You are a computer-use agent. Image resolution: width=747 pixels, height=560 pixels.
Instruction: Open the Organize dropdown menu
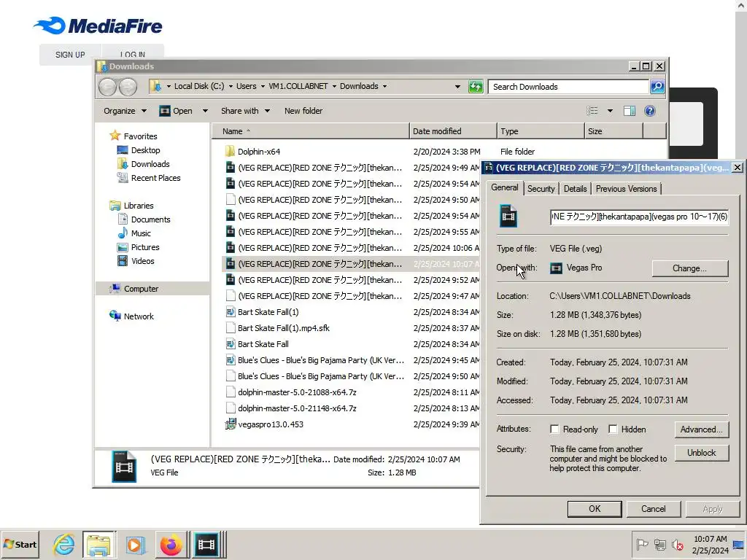click(x=125, y=111)
